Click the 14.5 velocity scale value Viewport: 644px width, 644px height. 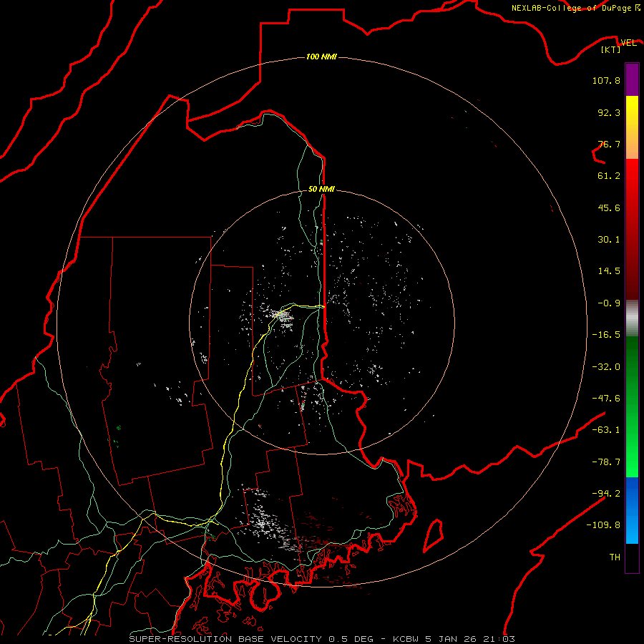609,271
